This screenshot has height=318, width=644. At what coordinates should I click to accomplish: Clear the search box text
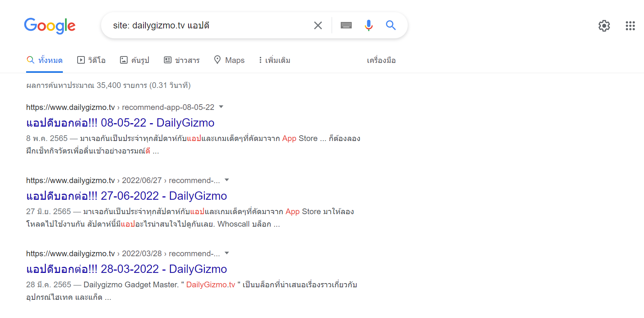[x=318, y=25]
